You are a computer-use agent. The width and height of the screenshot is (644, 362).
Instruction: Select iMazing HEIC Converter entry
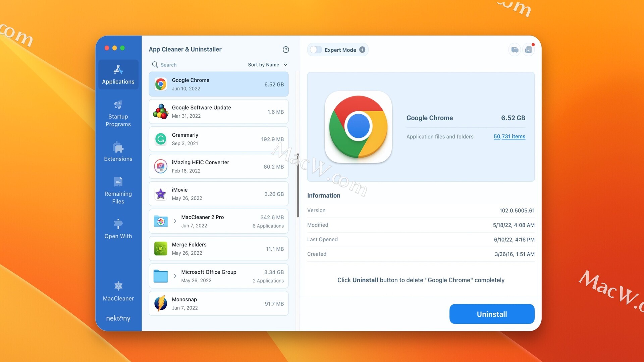(x=219, y=166)
